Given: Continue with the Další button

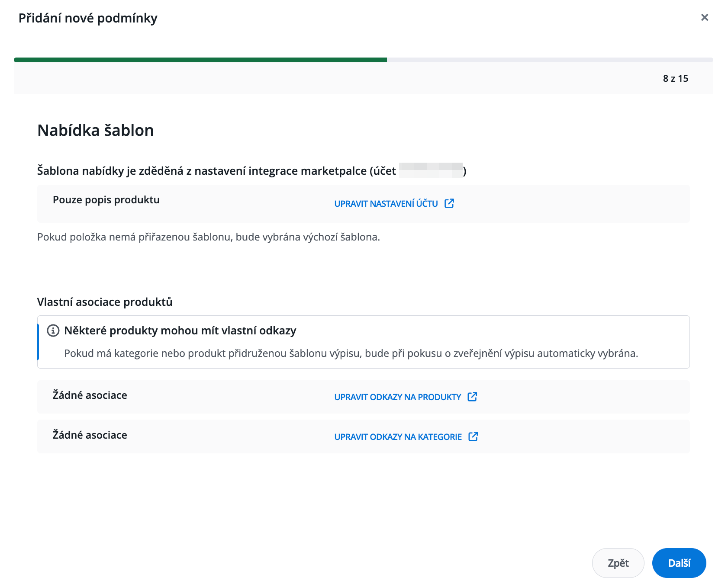Looking at the screenshot, I should click(x=679, y=563).
